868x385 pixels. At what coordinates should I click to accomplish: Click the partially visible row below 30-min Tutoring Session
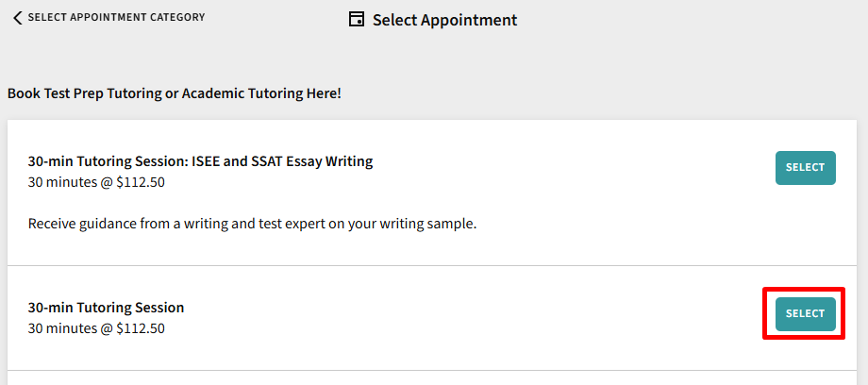(433, 378)
